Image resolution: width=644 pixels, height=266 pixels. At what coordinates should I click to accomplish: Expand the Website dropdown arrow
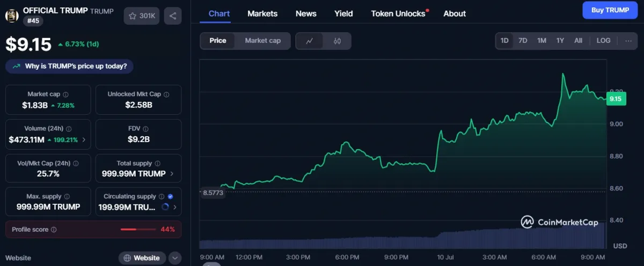tap(175, 258)
